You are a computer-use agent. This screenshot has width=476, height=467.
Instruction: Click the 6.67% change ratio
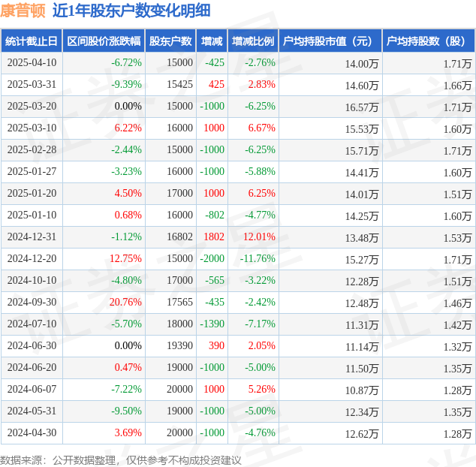[x=262, y=128]
